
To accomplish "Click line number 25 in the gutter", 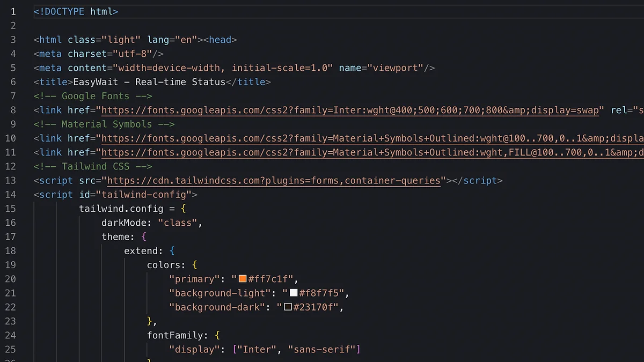I will click(x=10, y=349).
